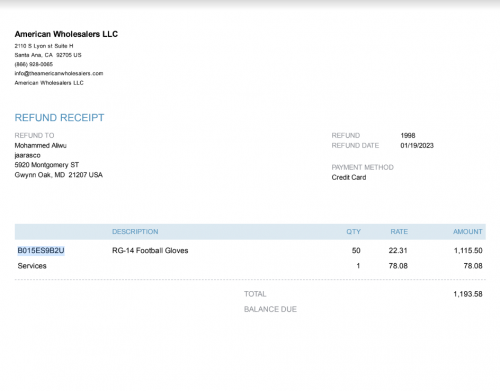Click the 'Santa Ana, CA 92705 US' line
Screen dimensions: 500x391
[x=48, y=55]
